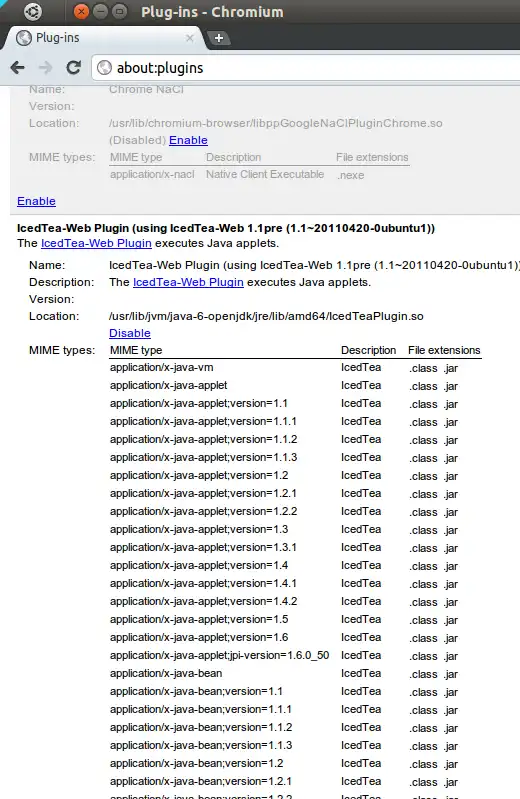520x799 pixels.
Task: Click the Plug-ins tab favicon
Action: point(23,38)
